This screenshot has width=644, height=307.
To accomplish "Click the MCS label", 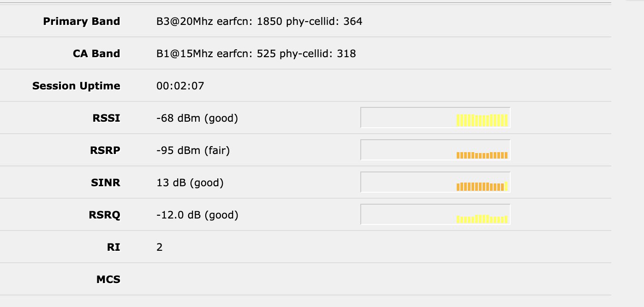I will tap(108, 279).
